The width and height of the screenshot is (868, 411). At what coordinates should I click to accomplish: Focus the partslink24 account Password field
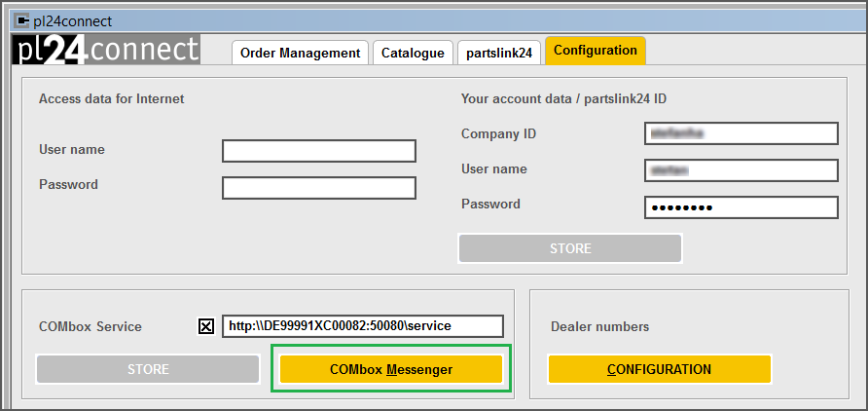pos(741,207)
